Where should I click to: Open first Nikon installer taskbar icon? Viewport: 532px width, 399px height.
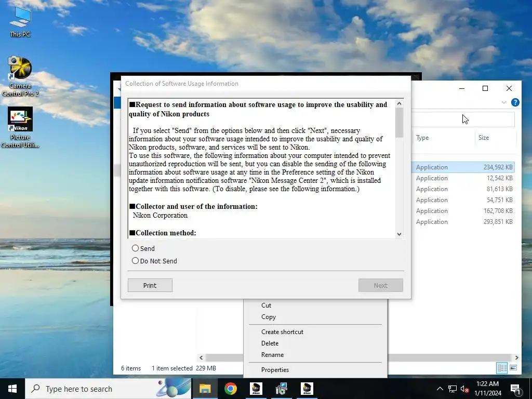[x=256, y=389]
